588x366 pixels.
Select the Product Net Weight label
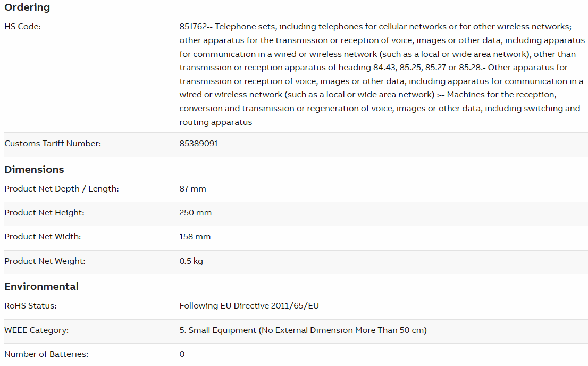[x=45, y=261]
